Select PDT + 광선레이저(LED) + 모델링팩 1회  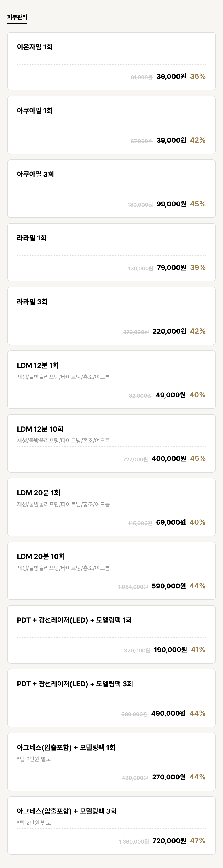(111, 634)
